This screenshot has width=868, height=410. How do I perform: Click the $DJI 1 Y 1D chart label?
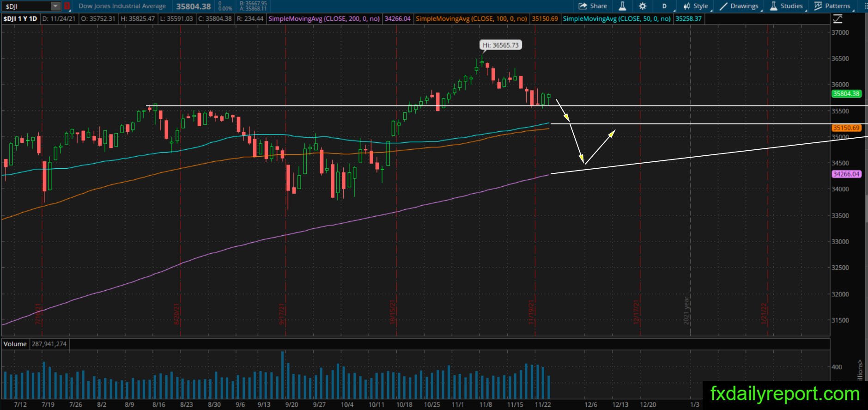20,19
